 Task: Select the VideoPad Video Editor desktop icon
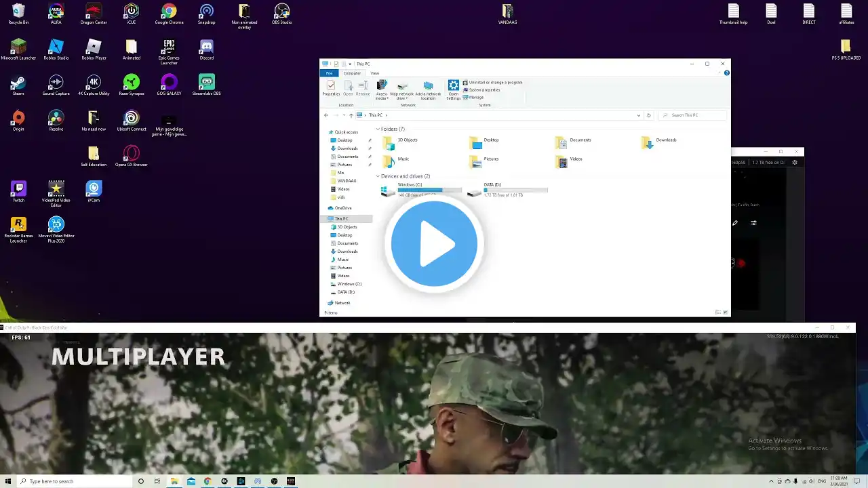point(56,195)
